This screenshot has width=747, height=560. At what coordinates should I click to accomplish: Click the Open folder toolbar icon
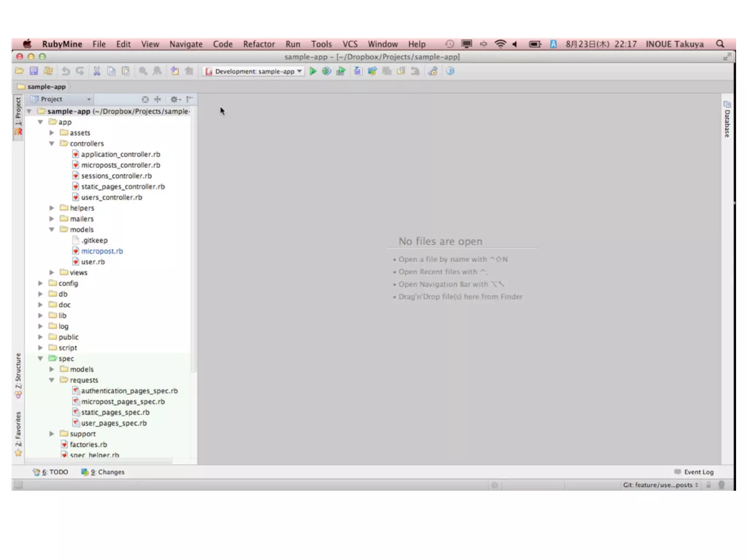click(19, 71)
